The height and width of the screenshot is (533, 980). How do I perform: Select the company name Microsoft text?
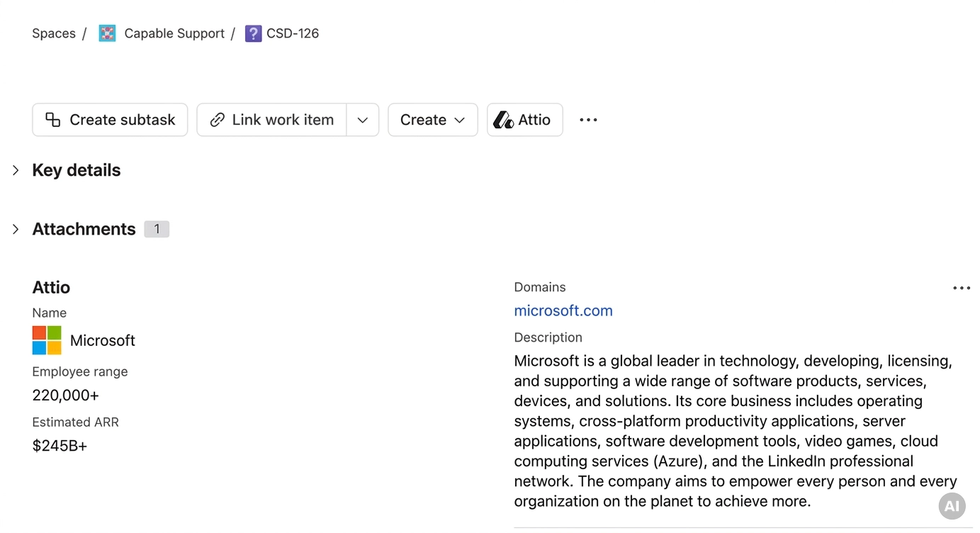(x=103, y=340)
